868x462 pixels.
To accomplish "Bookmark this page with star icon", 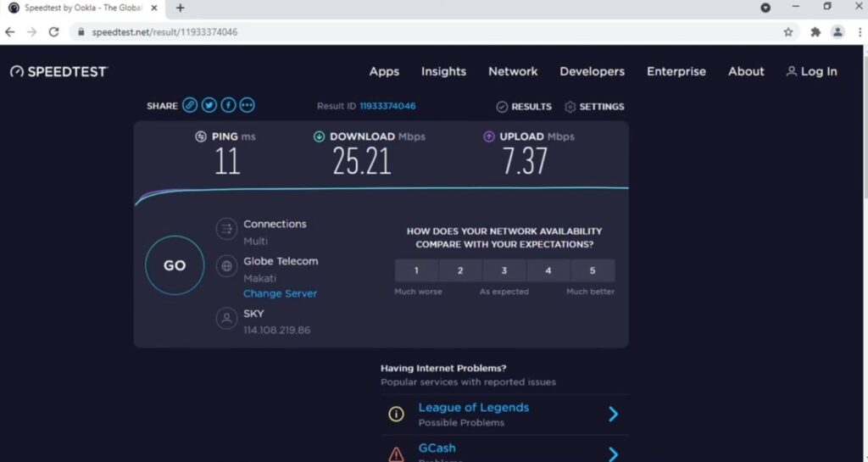I will coord(788,32).
